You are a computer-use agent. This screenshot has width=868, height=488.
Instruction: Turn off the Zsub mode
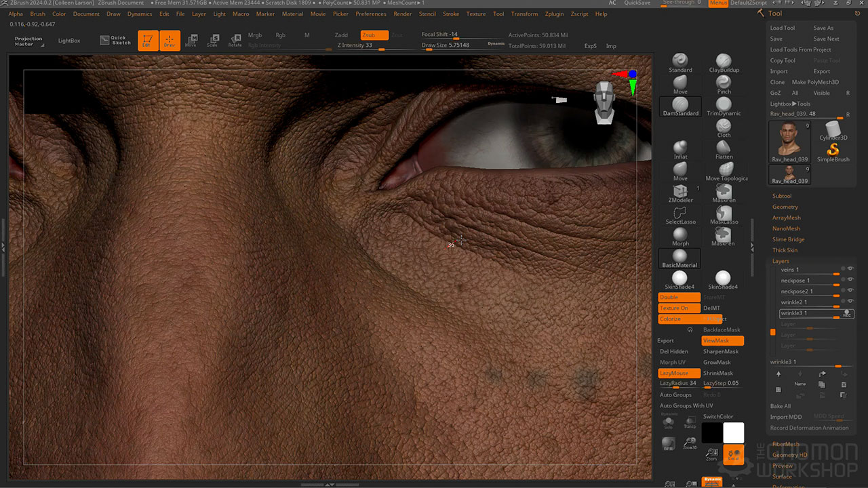[x=374, y=35]
